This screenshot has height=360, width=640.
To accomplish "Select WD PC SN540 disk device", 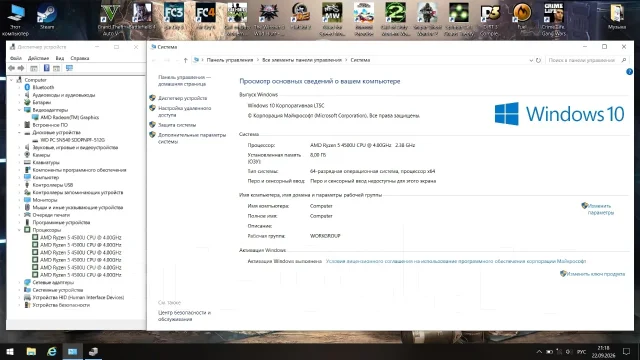I will click(x=73, y=140).
